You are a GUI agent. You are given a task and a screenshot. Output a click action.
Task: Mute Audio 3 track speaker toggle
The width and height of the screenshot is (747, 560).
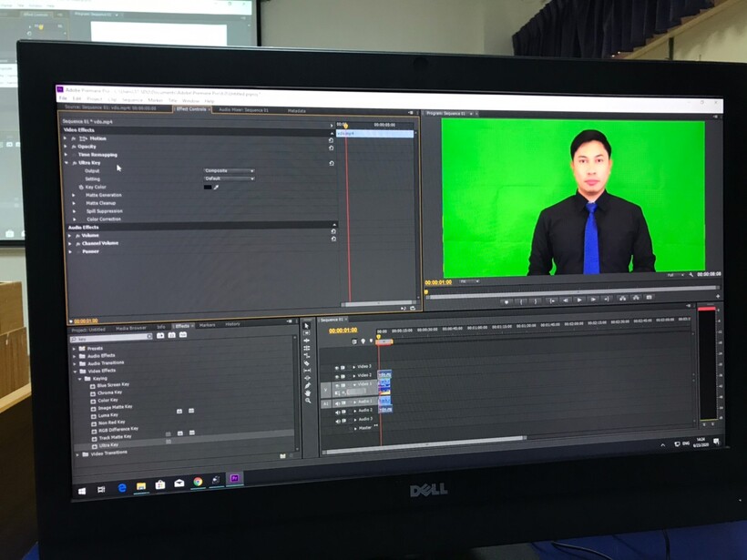[338, 421]
